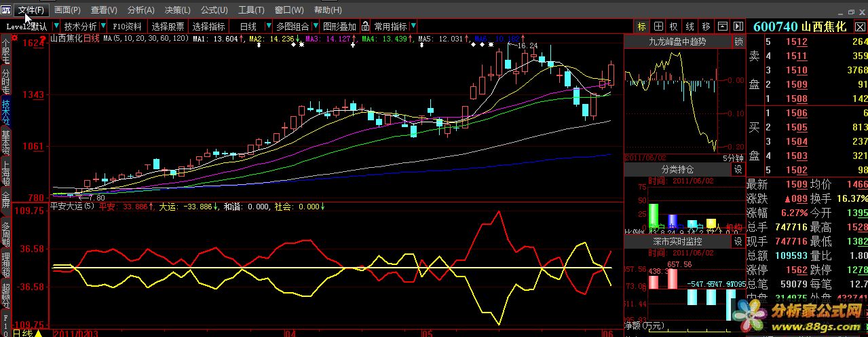This screenshot has height=337, width=868.
Task: Expand the Level2默认 dropdown arrow
Action: pos(56,26)
